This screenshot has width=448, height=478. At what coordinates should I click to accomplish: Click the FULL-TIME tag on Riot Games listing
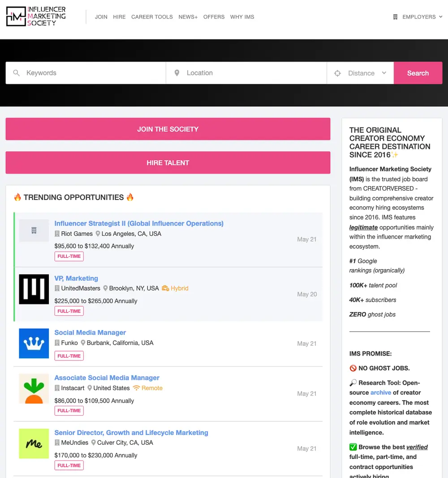[x=69, y=256]
